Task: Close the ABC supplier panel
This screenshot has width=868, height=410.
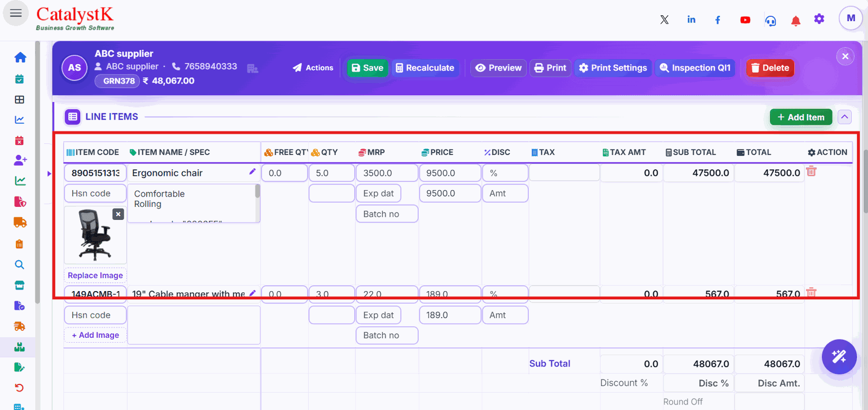Action: point(845,56)
